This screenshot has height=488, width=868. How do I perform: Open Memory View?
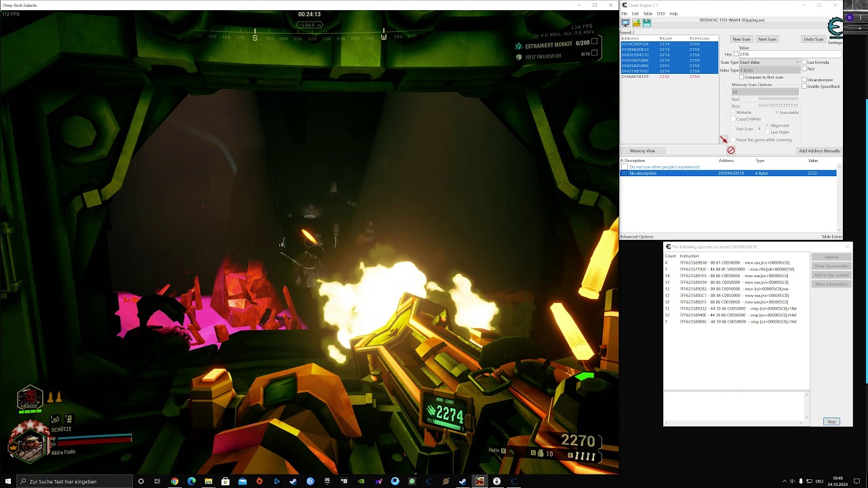642,150
